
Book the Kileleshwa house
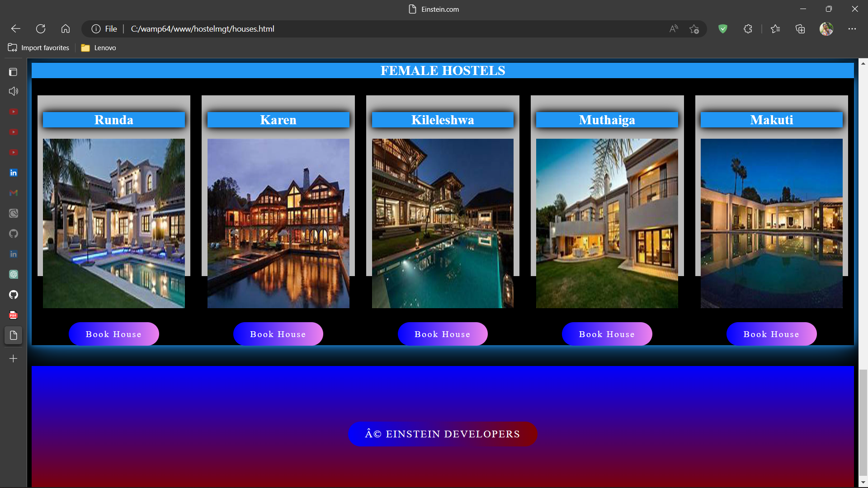point(443,334)
